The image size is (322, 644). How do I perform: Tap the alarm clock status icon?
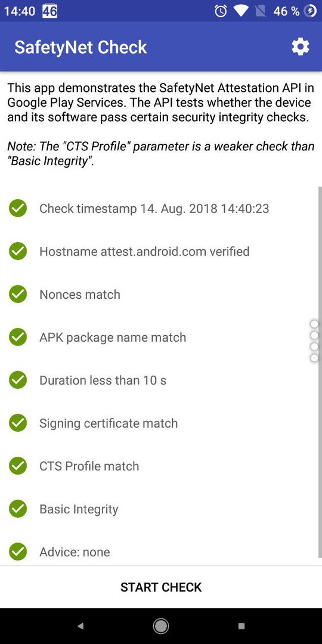coord(221,11)
